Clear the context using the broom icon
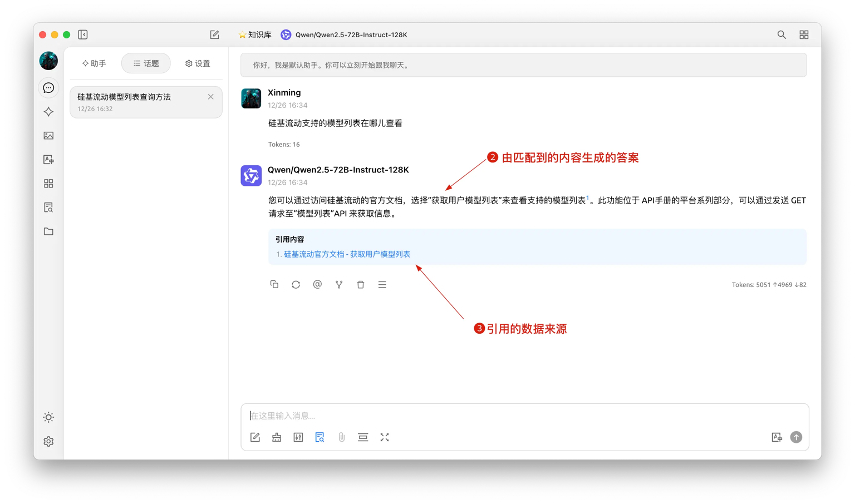The height and width of the screenshot is (504, 855). pyautogui.click(x=277, y=437)
